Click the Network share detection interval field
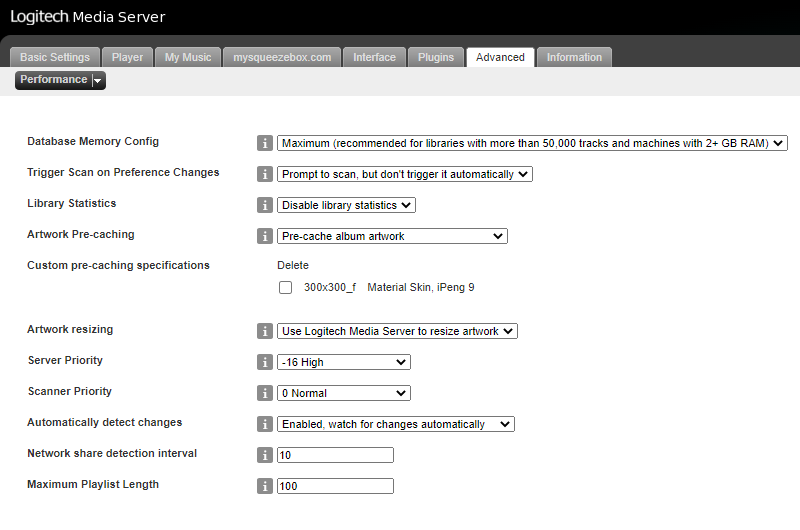800x530 pixels. point(335,455)
